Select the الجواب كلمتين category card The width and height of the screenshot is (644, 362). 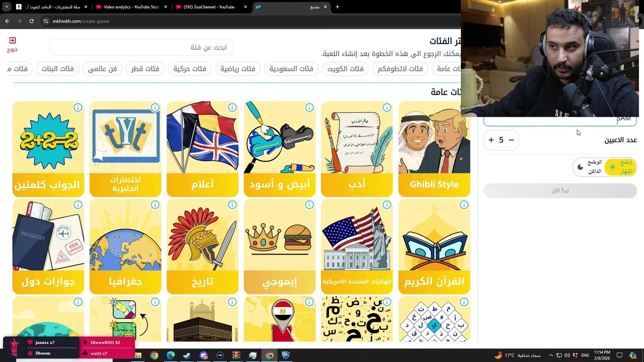click(48, 149)
